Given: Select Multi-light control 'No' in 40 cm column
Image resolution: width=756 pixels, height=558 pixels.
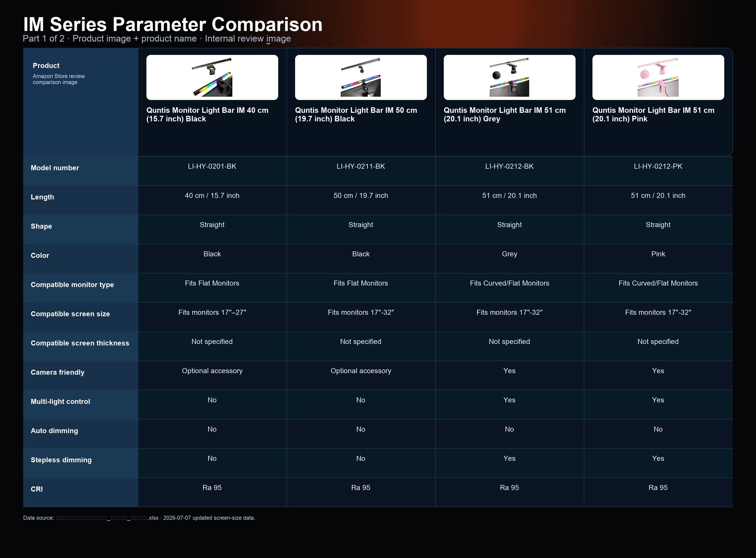Looking at the screenshot, I should click(x=212, y=400).
